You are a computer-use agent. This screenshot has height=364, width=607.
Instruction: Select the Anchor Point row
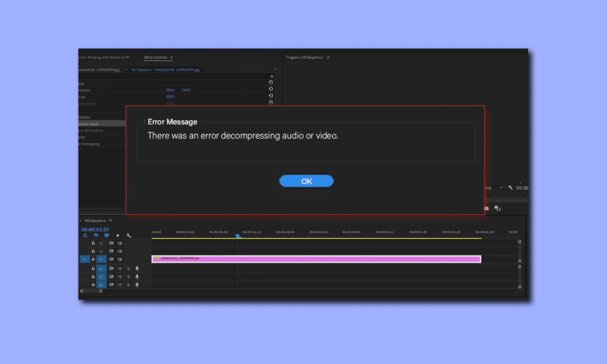click(x=102, y=124)
